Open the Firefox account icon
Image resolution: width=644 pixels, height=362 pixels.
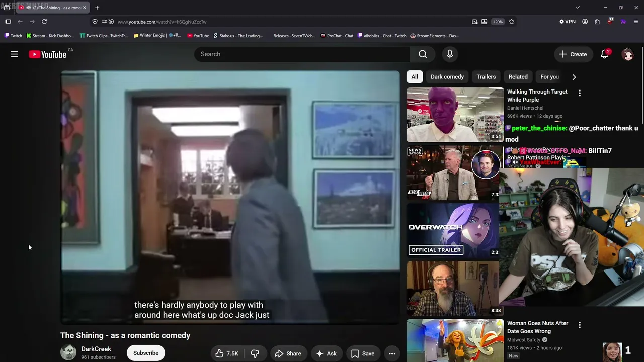pos(585,22)
